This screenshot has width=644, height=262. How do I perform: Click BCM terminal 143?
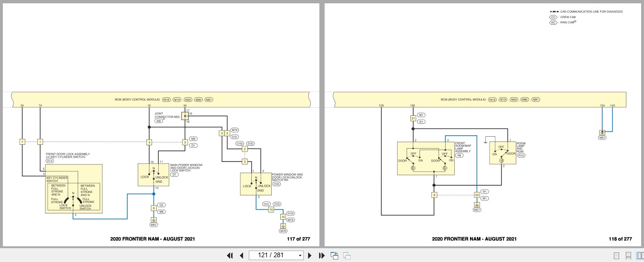point(613,105)
